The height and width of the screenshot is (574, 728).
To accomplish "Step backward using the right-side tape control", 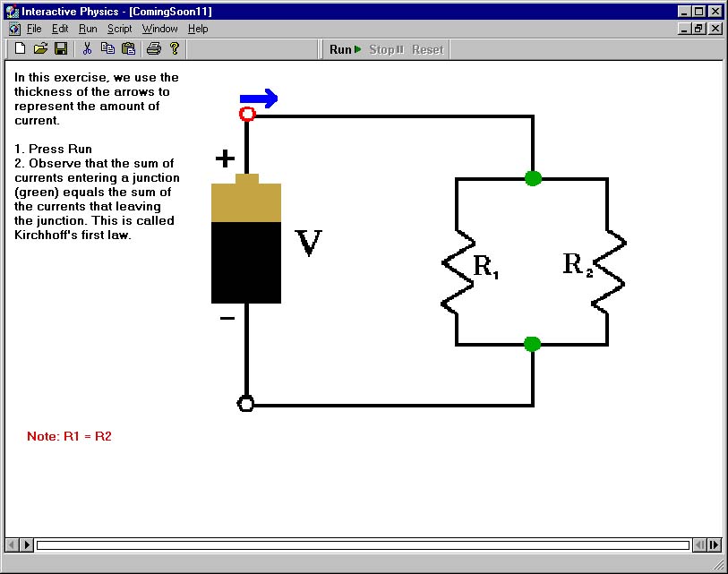I will (x=699, y=544).
